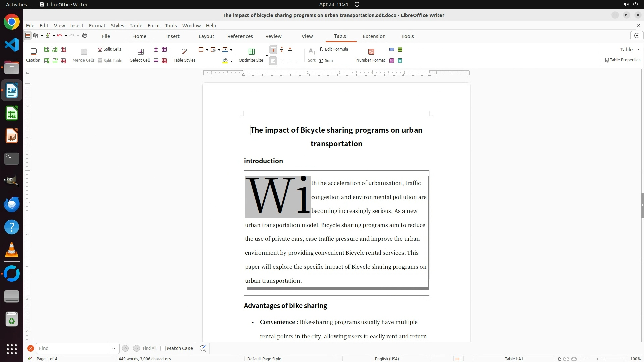Enable the Match Case checkbox
The image size is (644, 362).
163,348
